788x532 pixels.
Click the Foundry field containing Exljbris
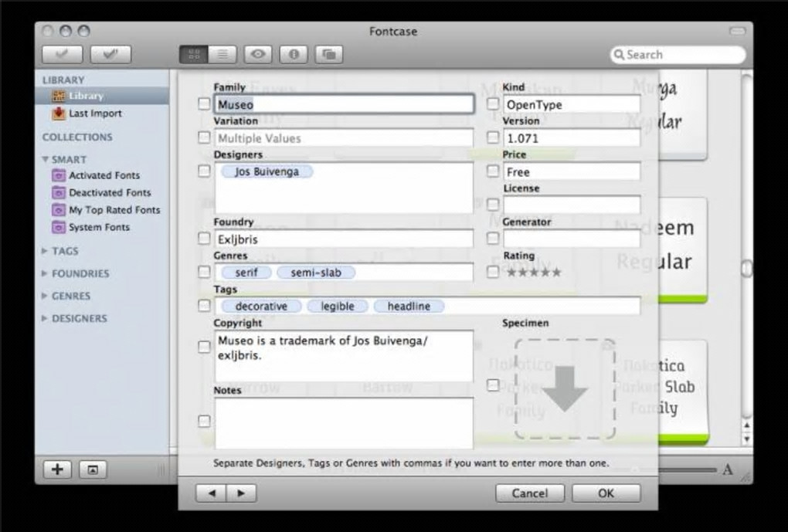[345, 239]
